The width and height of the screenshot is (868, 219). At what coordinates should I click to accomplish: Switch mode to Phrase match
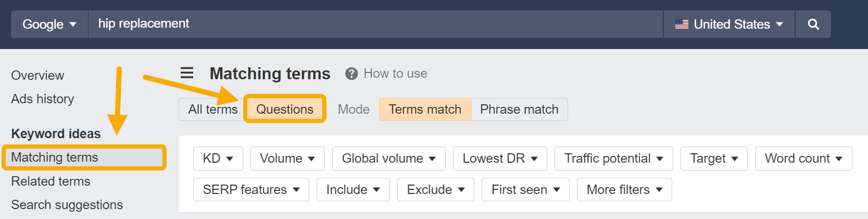point(519,110)
